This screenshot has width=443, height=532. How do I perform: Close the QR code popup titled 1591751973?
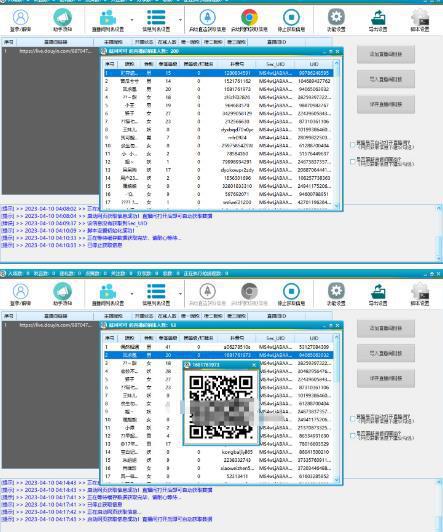click(254, 365)
